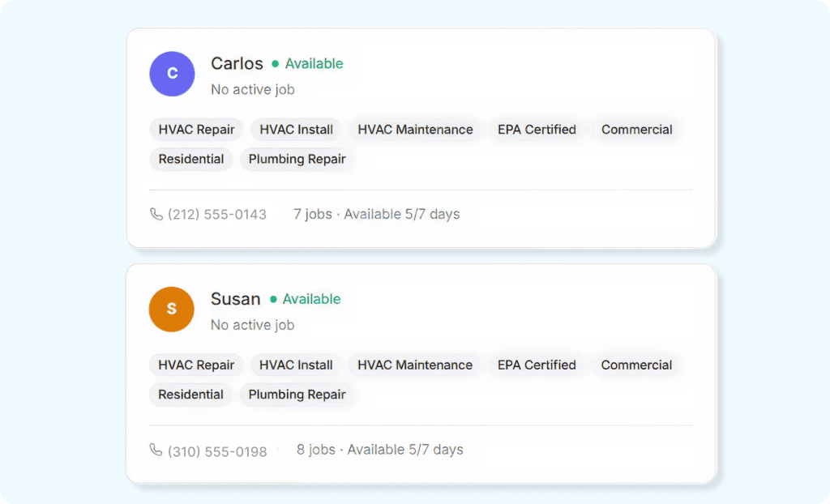Select the HVAC Repair tag on Carlos's card
Image resolution: width=830 pixels, height=504 pixels.
coord(196,130)
